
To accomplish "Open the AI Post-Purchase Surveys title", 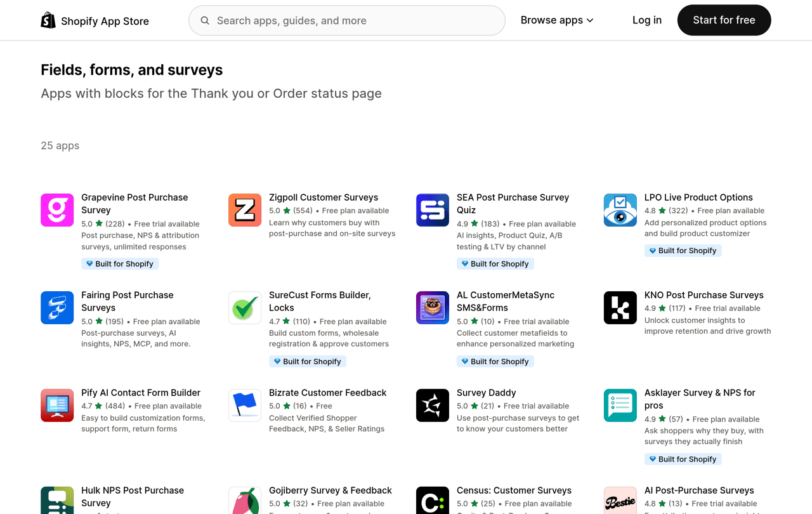I will pyautogui.click(x=699, y=491).
